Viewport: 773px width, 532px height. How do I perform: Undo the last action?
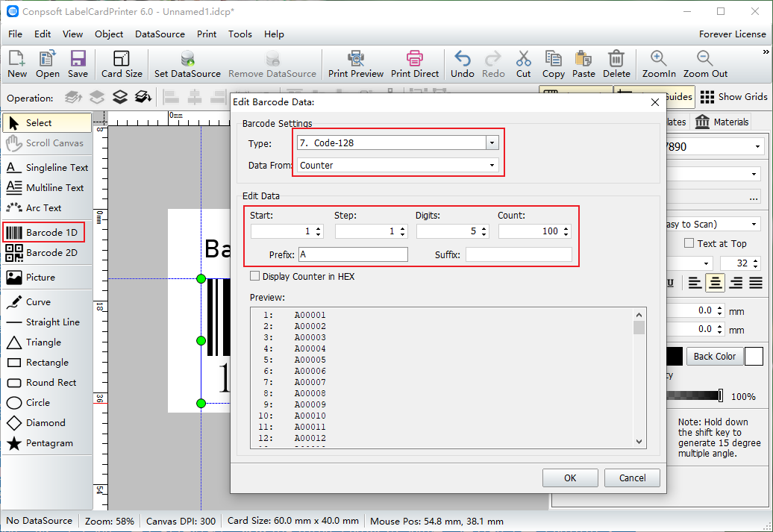(x=462, y=64)
